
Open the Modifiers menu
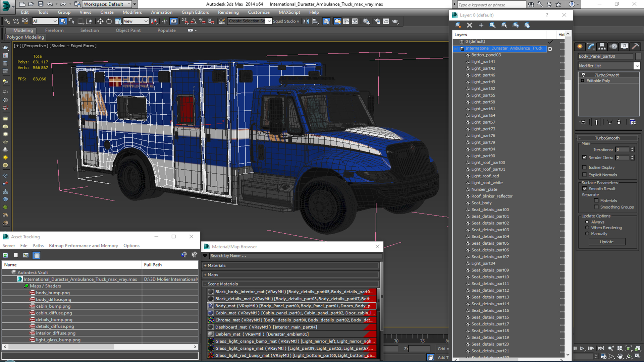[x=132, y=12]
